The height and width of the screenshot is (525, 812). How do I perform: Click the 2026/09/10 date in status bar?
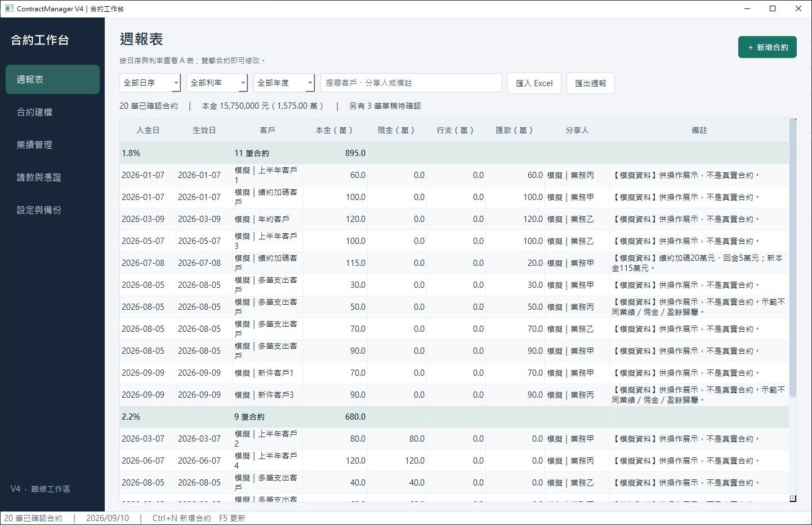[x=108, y=518]
